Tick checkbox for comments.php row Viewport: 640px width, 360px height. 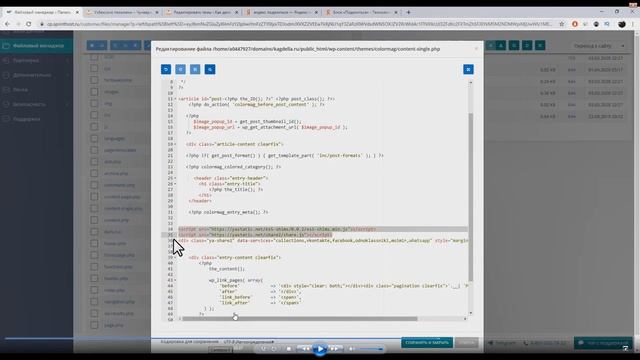(94, 185)
